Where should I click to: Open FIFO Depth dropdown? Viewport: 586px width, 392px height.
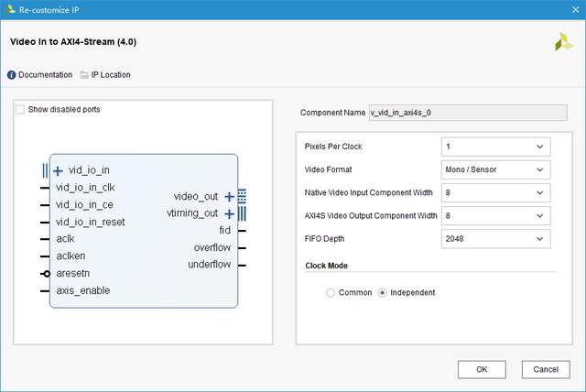[495, 239]
